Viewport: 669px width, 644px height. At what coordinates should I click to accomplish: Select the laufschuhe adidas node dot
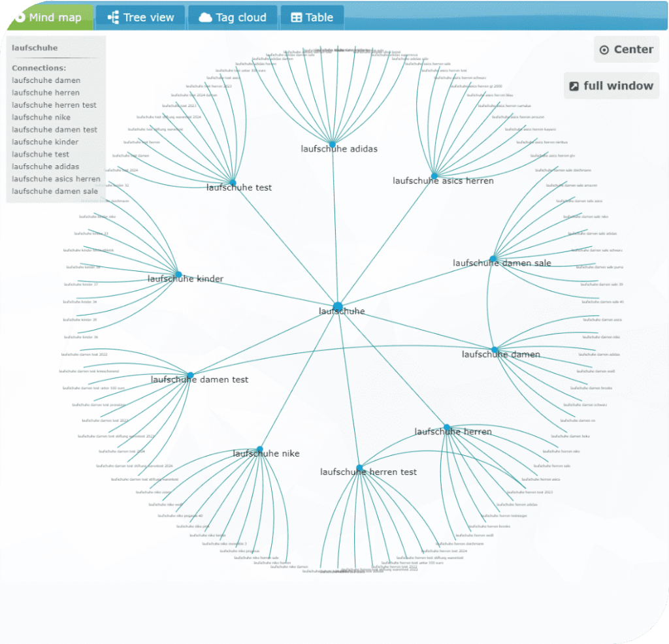point(333,144)
